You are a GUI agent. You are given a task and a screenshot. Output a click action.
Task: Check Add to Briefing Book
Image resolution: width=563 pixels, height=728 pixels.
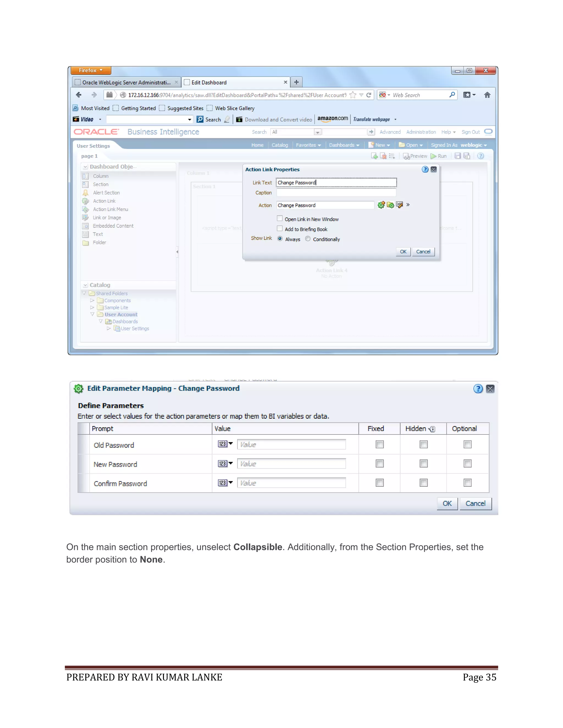(280, 228)
